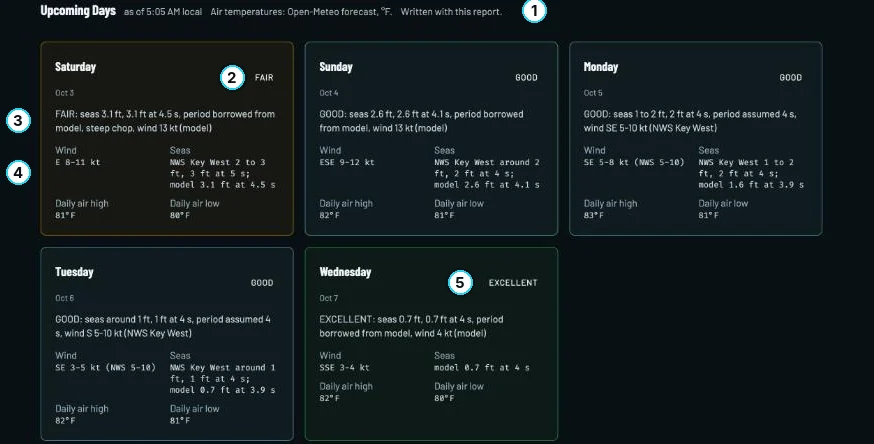874x444 pixels.
Task: Click the Seas label in Tuesday card
Action: (x=180, y=355)
